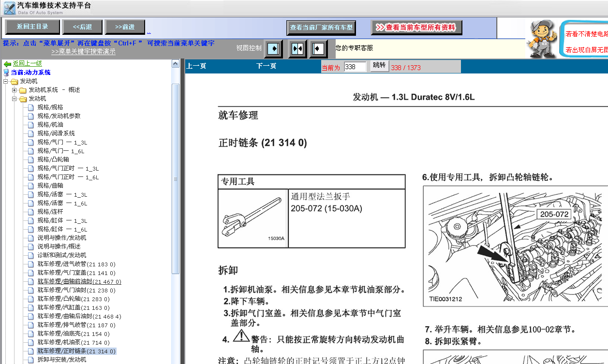
Task: Click the <<后退 button
Action: tap(82, 27)
